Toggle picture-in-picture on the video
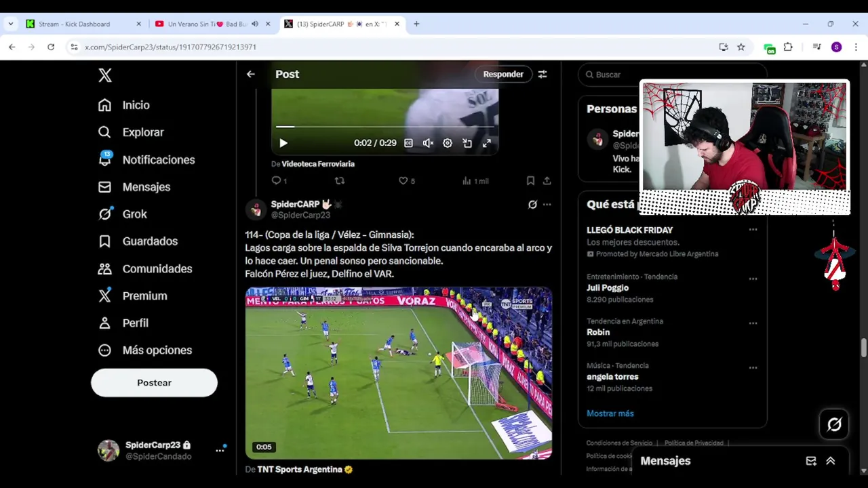 (467, 143)
